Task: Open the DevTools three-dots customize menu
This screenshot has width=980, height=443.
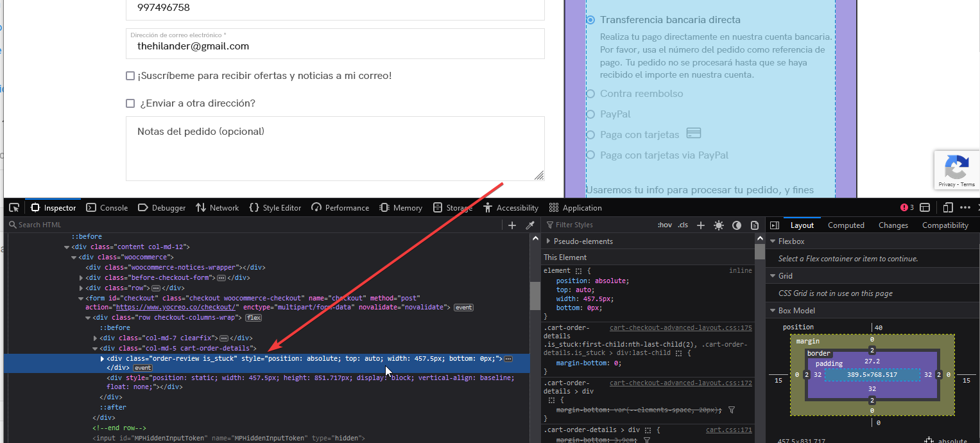Action: 965,207
